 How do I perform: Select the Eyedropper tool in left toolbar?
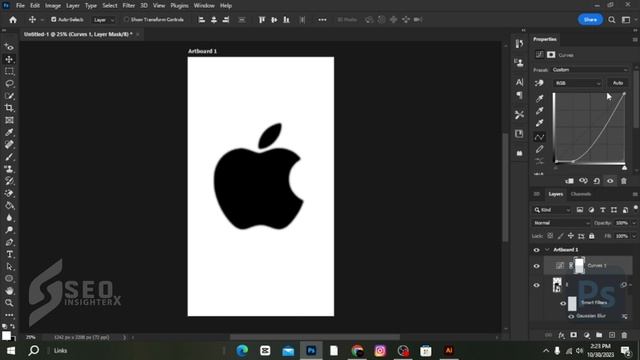(9, 132)
